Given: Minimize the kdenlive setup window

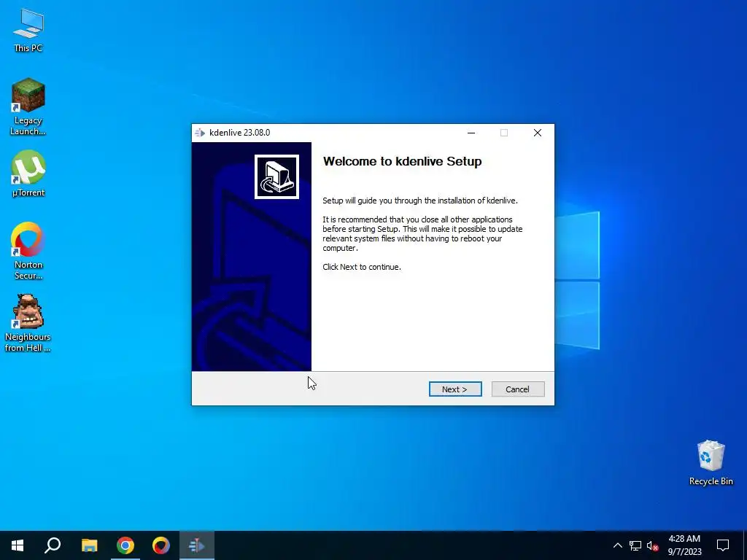Looking at the screenshot, I should [x=471, y=133].
